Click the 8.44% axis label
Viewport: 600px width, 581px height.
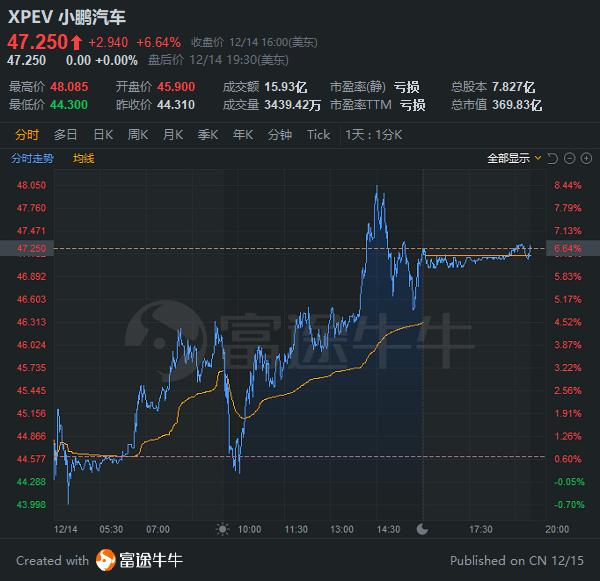coord(567,185)
